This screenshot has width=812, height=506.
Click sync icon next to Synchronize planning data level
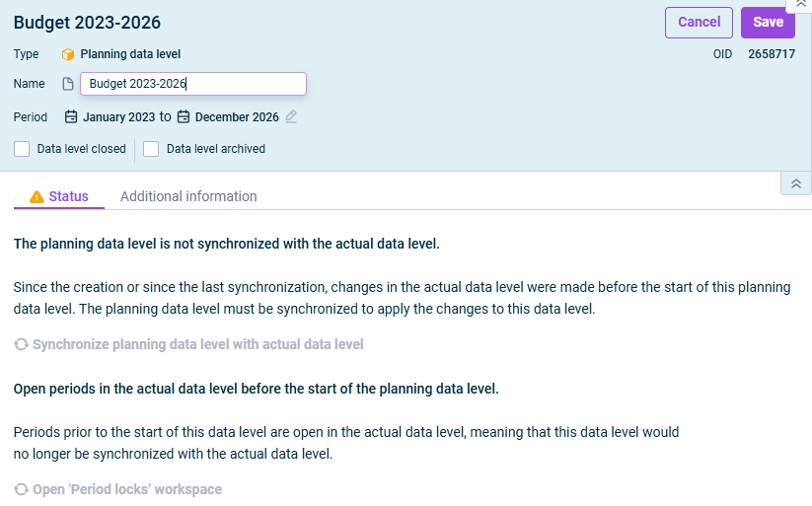21,344
